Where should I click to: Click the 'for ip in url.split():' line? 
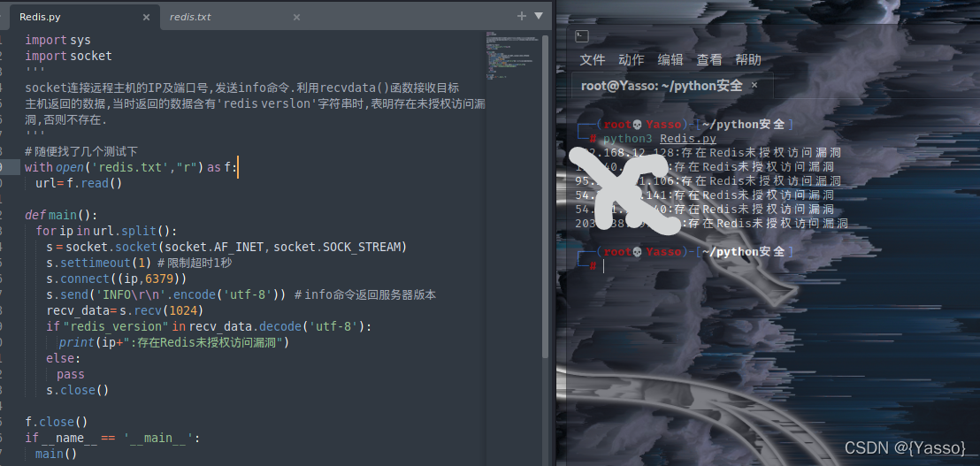pos(106,231)
